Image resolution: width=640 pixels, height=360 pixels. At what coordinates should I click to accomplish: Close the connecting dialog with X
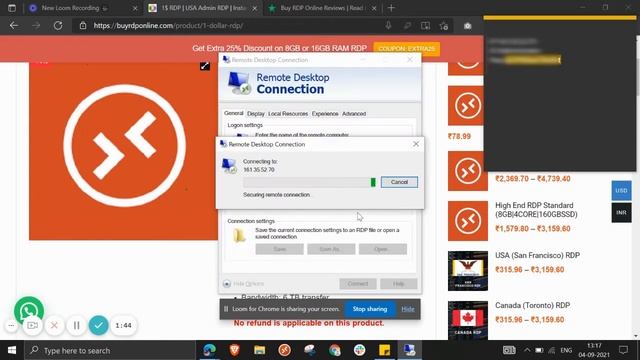(x=416, y=144)
